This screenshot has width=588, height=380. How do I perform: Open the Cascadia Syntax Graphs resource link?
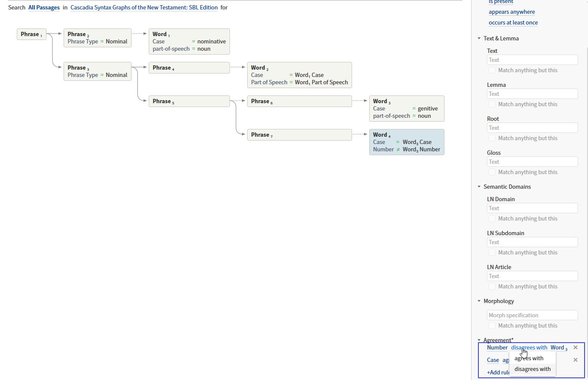[144, 7]
